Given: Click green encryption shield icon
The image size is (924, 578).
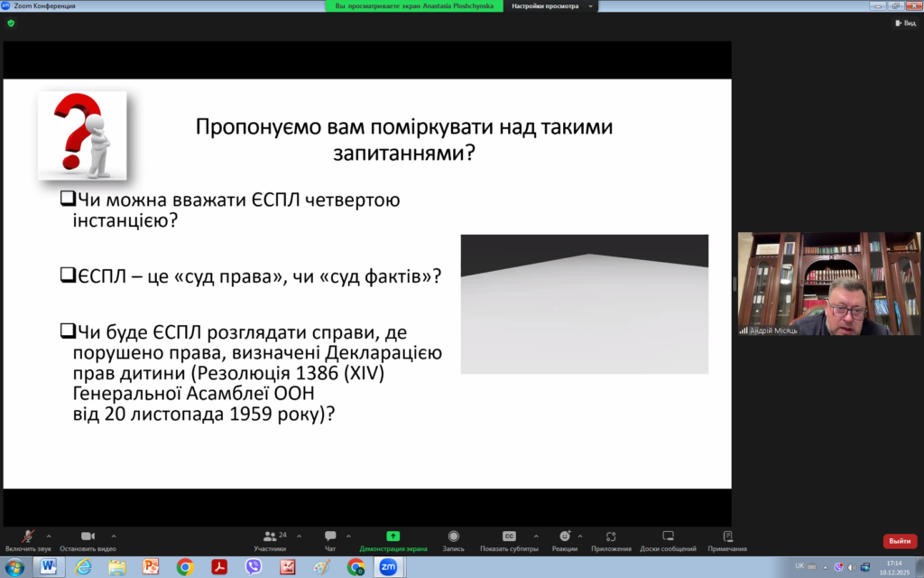Looking at the screenshot, I should [x=11, y=23].
